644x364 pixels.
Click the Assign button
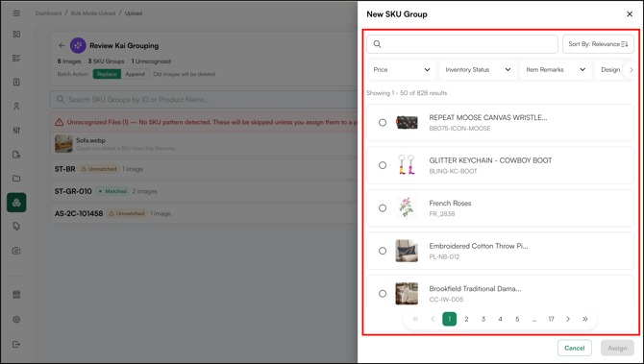click(617, 348)
